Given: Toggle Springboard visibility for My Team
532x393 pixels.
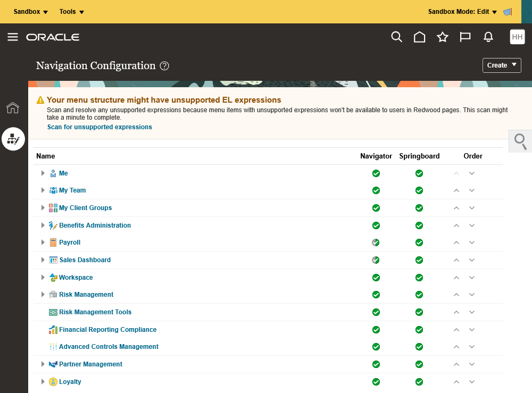Looking at the screenshot, I should 419,190.
